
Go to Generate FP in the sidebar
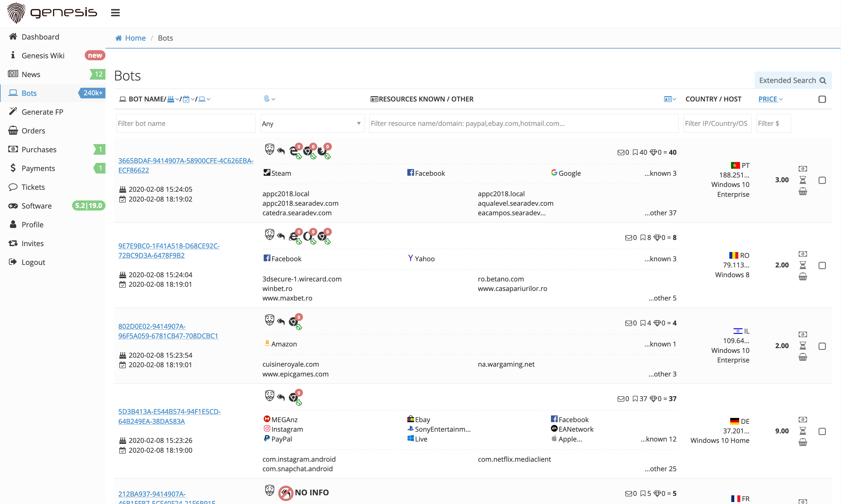click(x=42, y=112)
